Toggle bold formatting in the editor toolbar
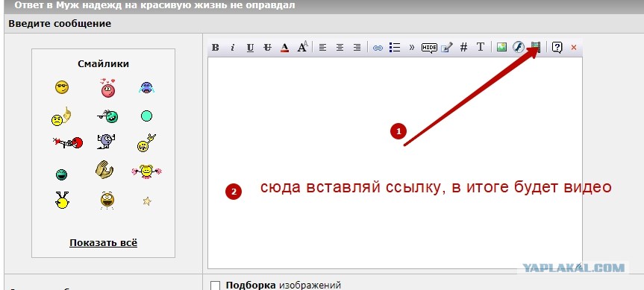This screenshot has height=290, width=644. pyautogui.click(x=215, y=48)
